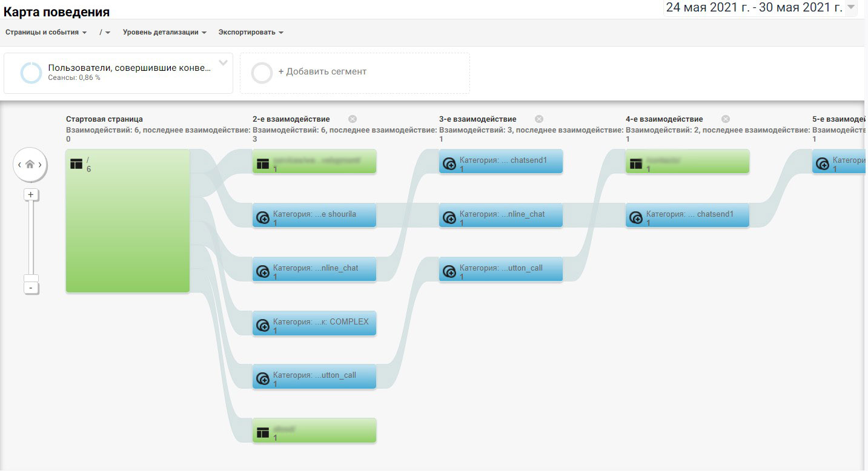Click Добавить сегмент button
Image resolution: width=868 pixels, height=471 pixels.
[322, 71]
